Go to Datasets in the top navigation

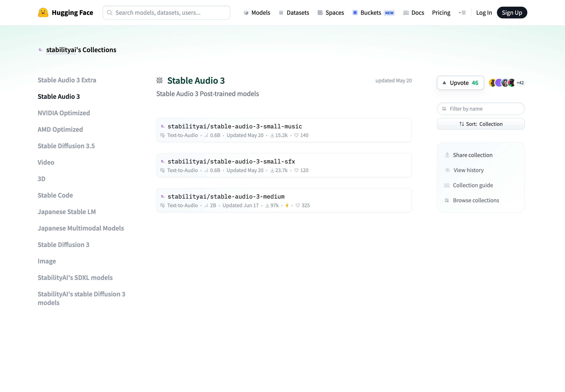(294, 13)
